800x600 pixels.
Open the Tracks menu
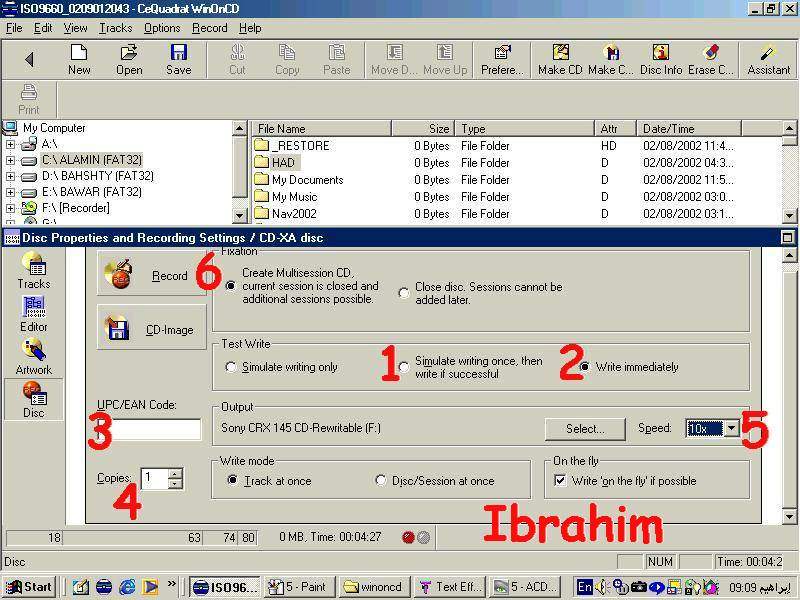pyautogui.click(x=115, y=28)
